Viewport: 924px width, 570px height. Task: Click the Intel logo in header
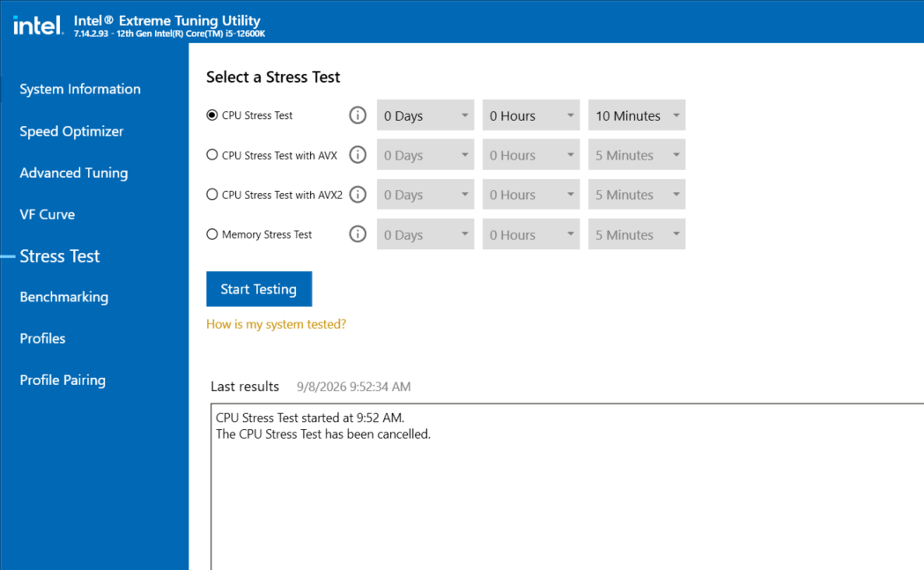38,26
